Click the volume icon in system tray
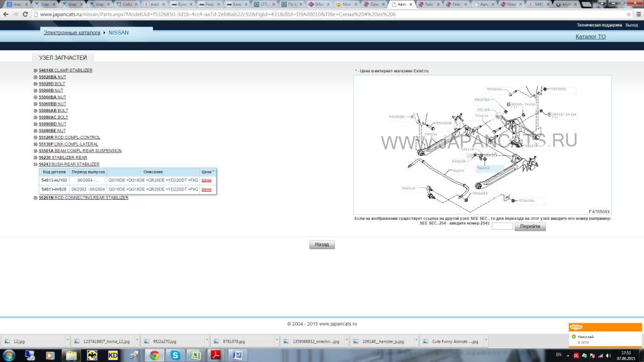The image size is (644, 362). point(608,356)
